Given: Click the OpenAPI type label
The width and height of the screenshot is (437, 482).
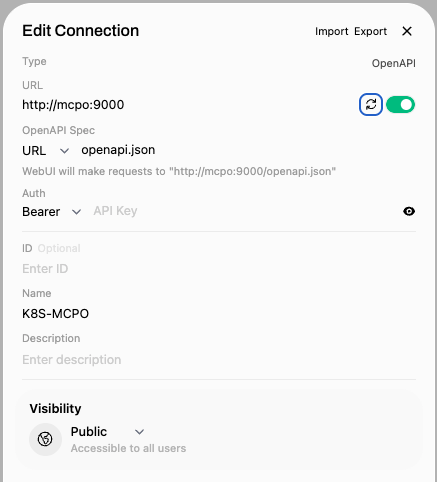Looking at the screenshot, I should click(394, 63).
